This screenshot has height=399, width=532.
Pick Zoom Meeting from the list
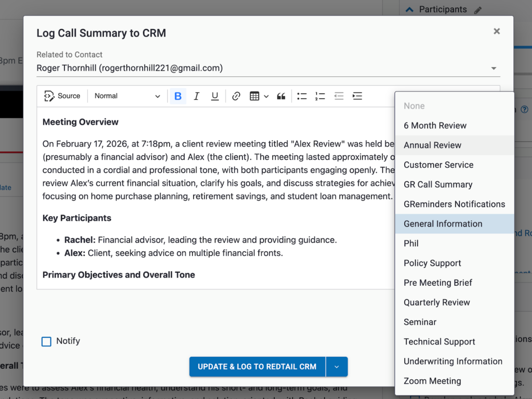[432, 381]
